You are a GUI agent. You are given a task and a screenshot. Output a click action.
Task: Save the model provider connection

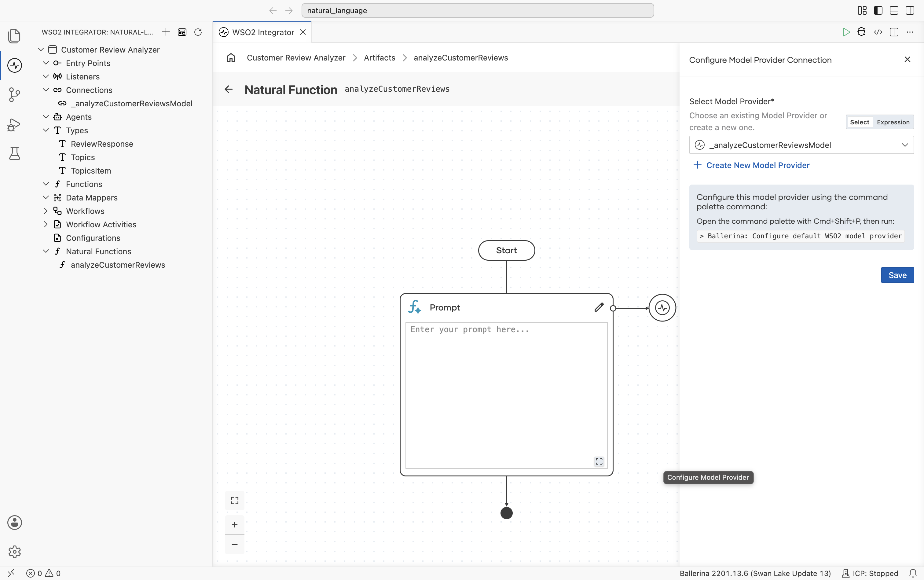coord(897,275)
